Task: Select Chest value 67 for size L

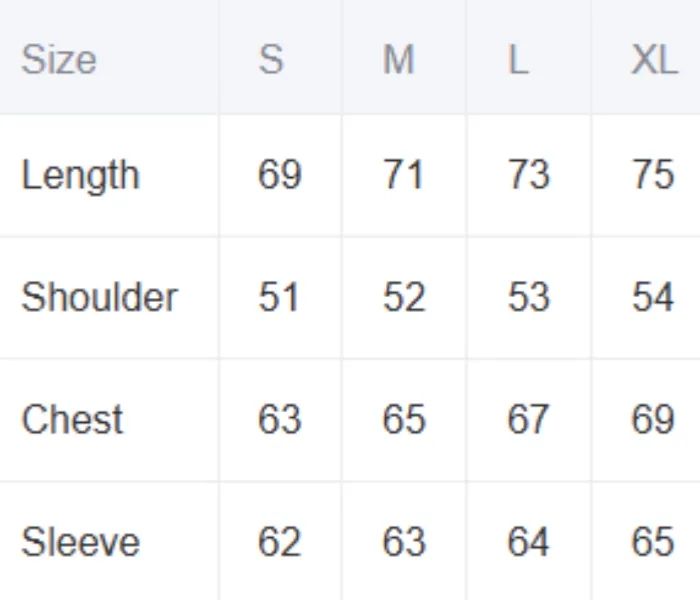Action: 528,420
